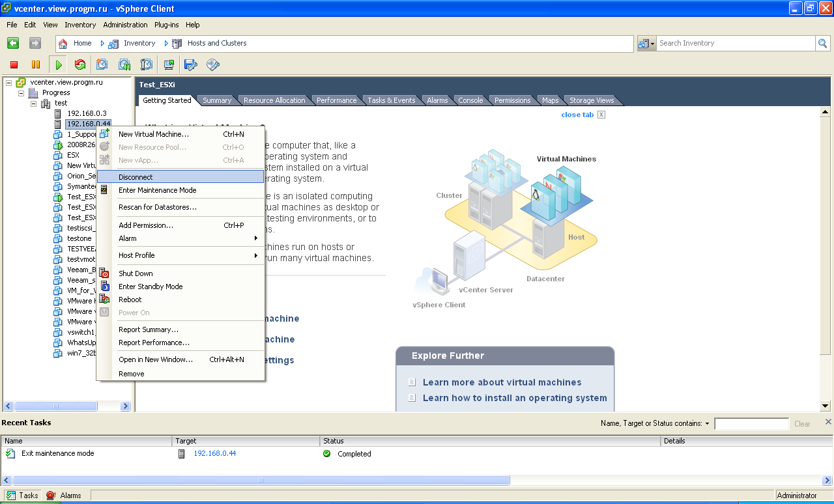
Task: Click the Revert to Snapshot toolbar icon
Action: pos(124,64)
